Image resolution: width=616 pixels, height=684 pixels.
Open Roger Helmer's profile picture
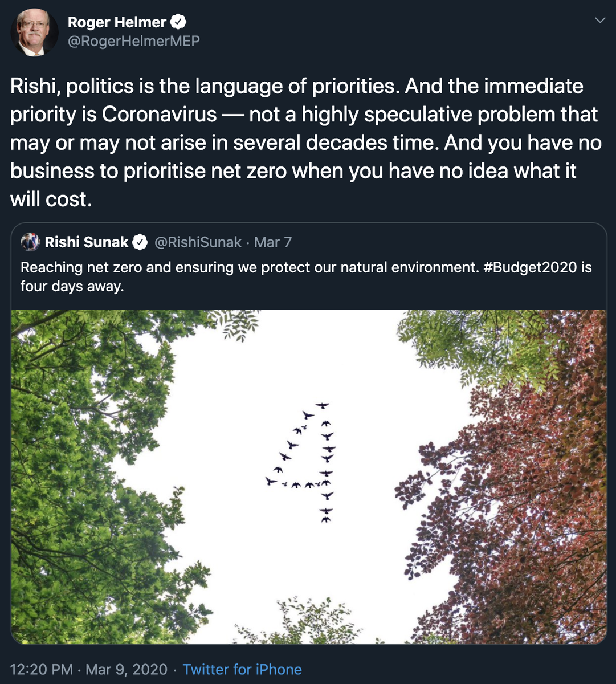pos(34,32)
